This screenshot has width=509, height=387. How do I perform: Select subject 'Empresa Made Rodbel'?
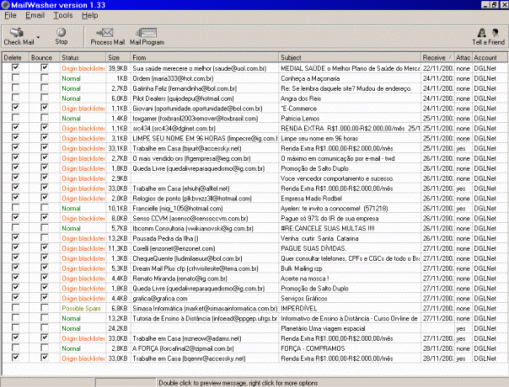(311, 198)
